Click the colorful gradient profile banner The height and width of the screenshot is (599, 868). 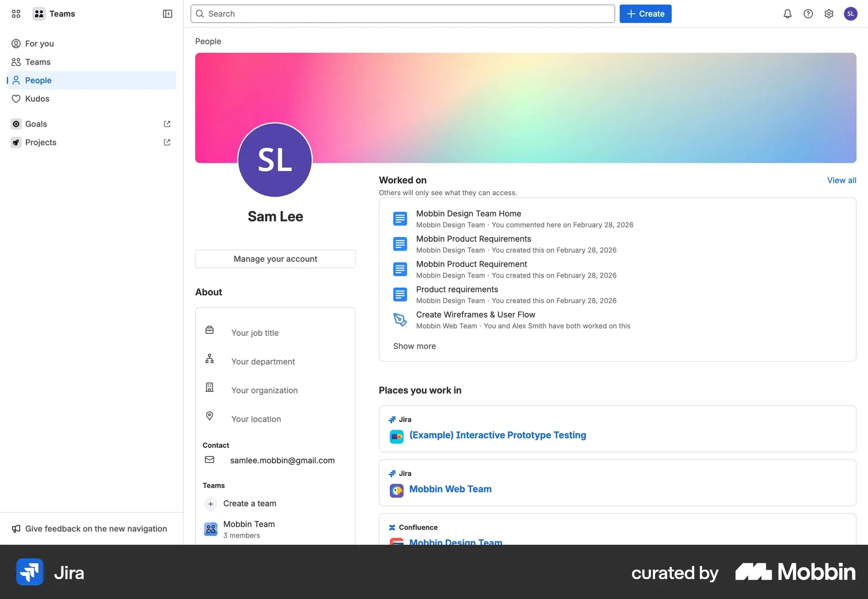tap(525, 108)
